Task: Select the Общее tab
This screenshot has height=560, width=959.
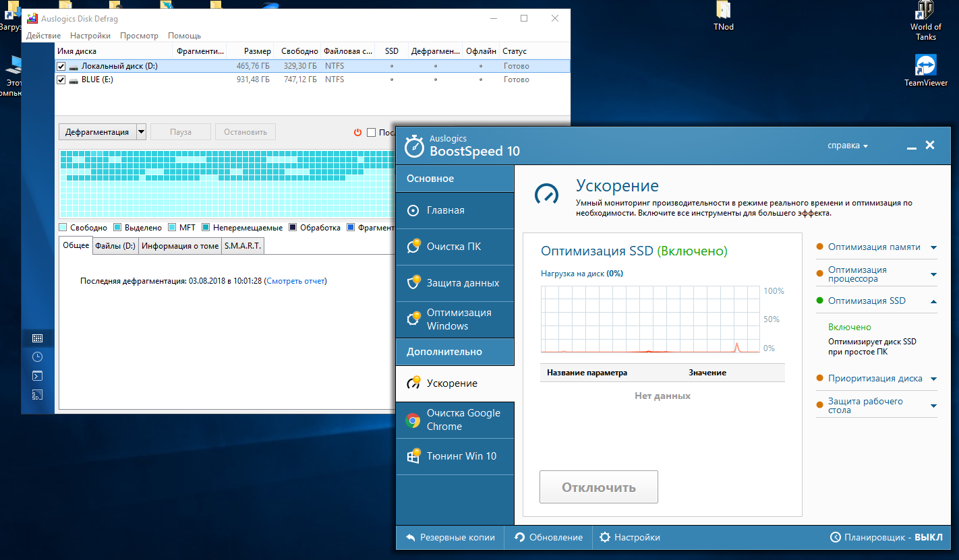Action: click(76, 245)
